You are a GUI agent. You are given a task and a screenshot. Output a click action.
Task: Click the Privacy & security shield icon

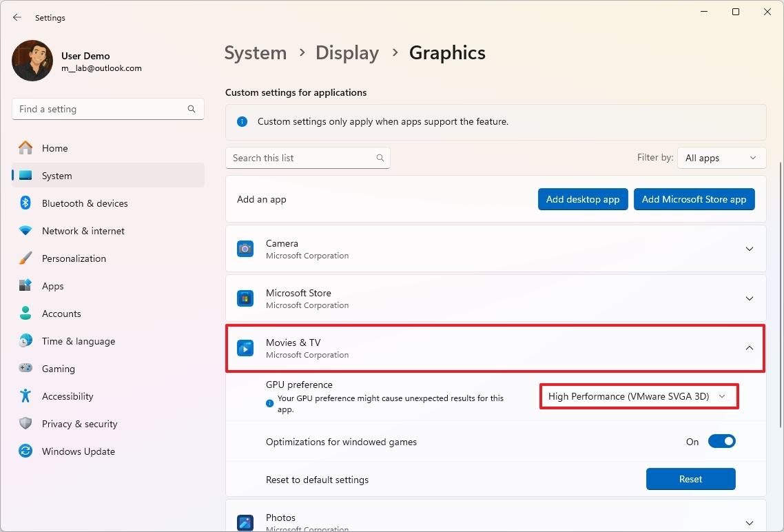[x=25, y=424]
